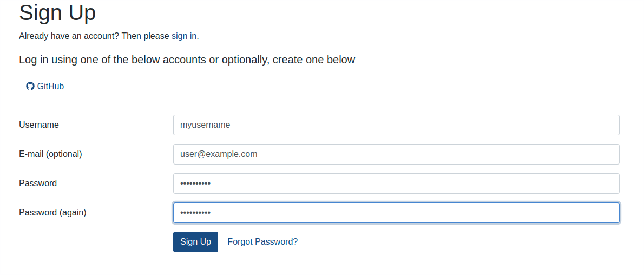Click the Password label
Image resolution: width=644 pixels, height=275 pixels.
(38, 184)
